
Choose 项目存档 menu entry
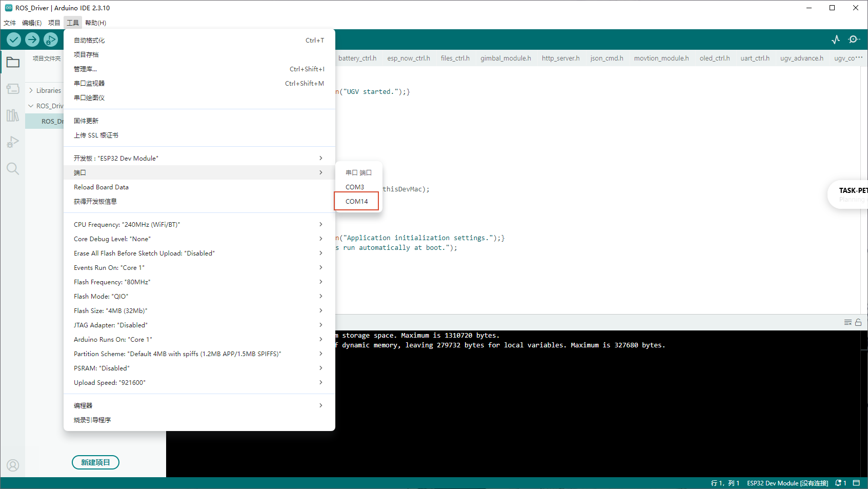coord(199,54)
